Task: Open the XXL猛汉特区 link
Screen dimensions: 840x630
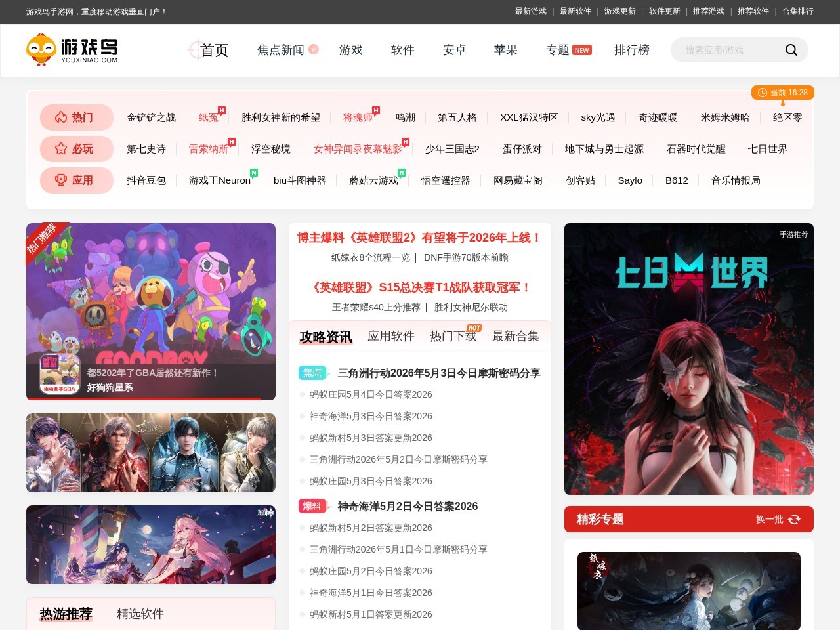Action: click(529, 117)
